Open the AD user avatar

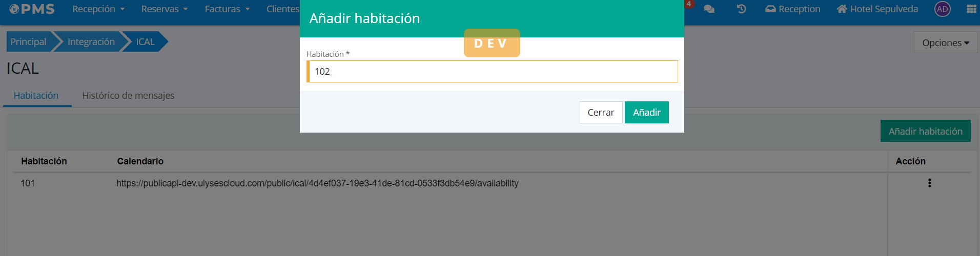(x=942, y=9)
